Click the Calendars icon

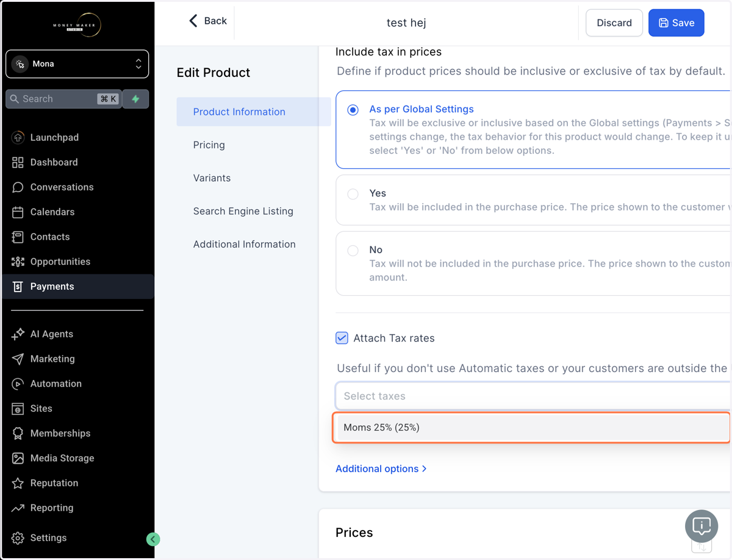pos(18,212)
